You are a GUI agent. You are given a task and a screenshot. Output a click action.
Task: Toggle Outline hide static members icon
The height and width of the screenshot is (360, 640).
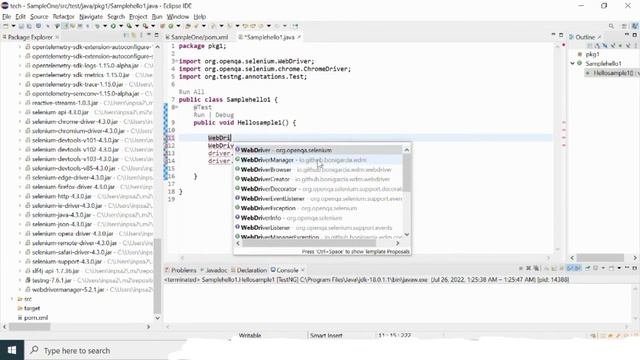pos(612,46)
